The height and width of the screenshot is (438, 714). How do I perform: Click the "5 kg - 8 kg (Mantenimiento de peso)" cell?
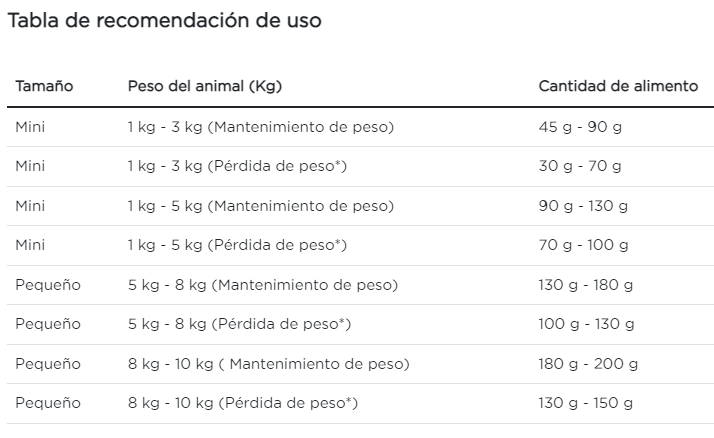[x=262, y=285]
